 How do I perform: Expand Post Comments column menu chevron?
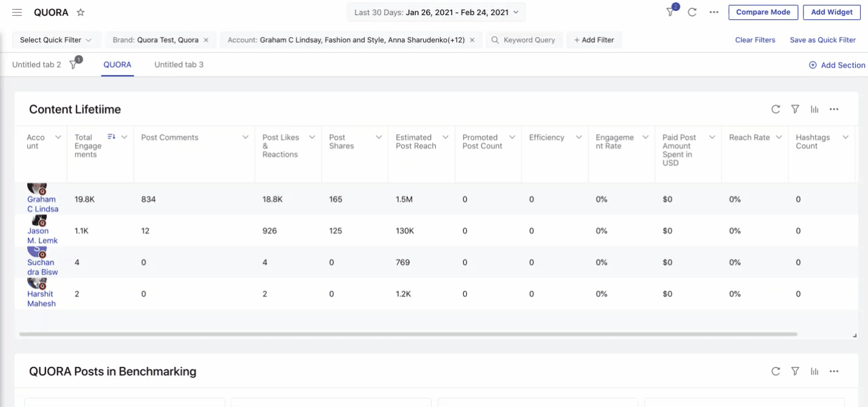tap(245, 138)
